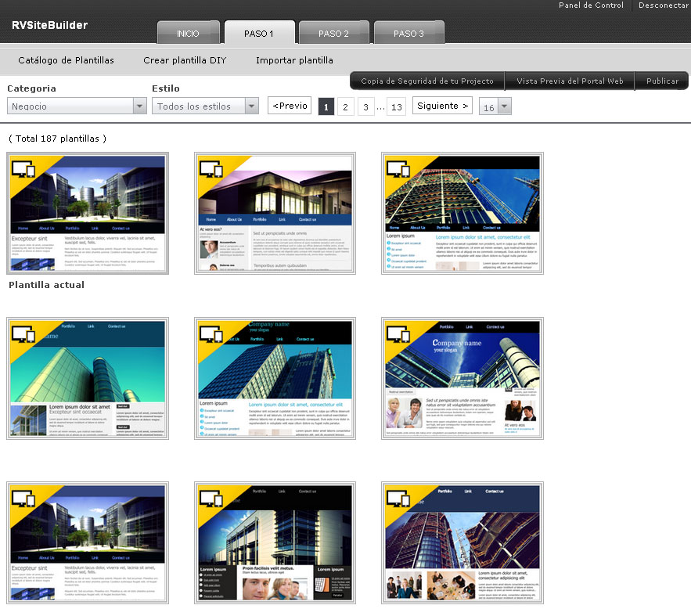Click the responsive icon on blue Company name template

[398, 334]
